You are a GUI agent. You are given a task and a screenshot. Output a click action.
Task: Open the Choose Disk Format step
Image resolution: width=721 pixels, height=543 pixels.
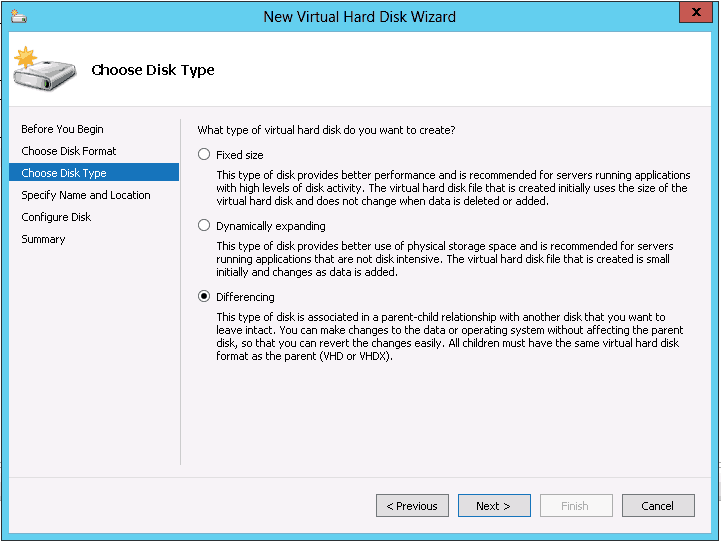point(69,151)
